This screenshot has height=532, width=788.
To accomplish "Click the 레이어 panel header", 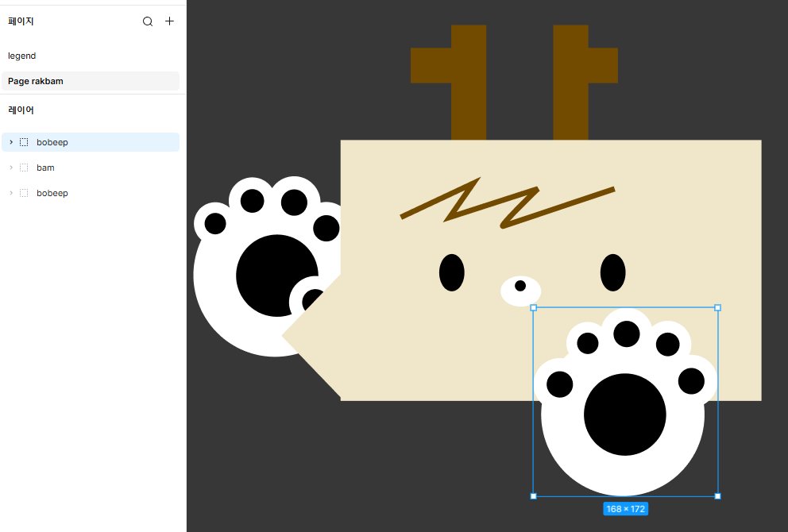I will tap(21, 110).
